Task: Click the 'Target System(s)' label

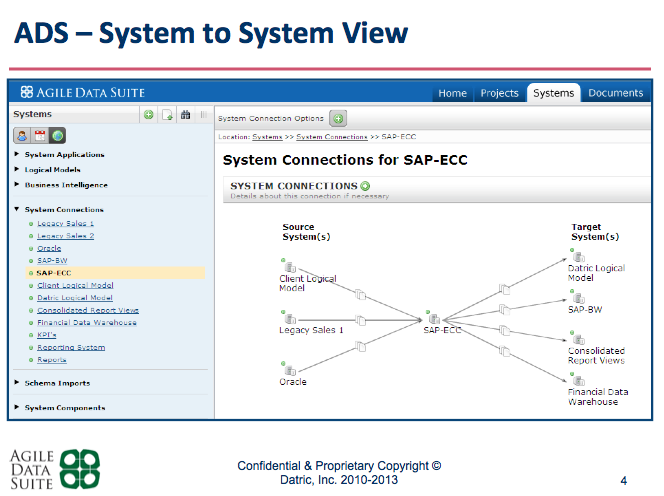Action: coord(595,232)
